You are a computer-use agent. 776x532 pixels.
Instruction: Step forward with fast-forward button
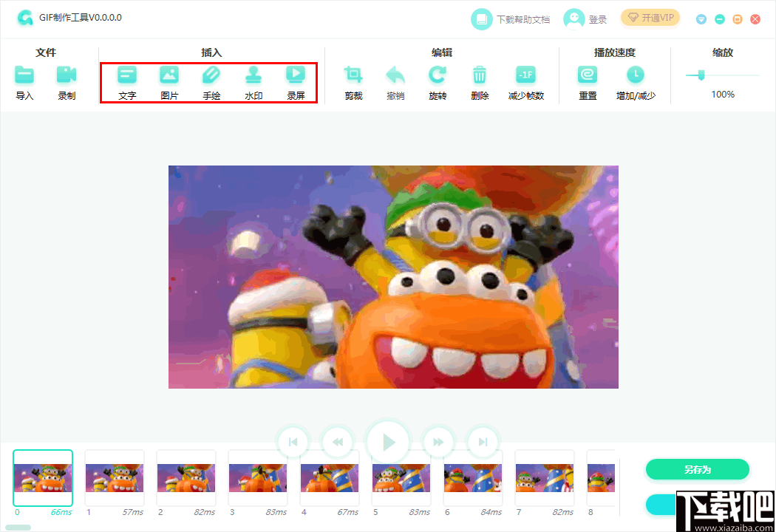coord(438,442)
